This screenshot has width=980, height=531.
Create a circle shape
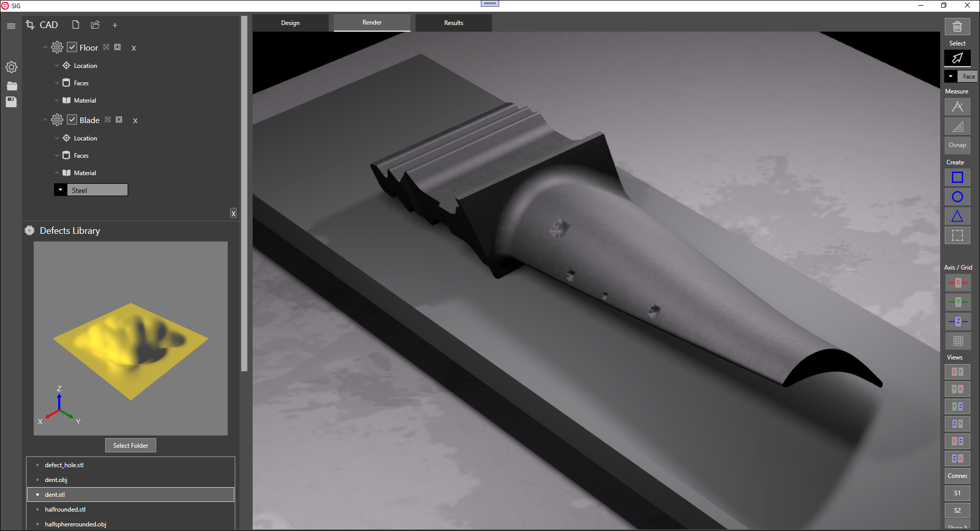tap(957, 197)
